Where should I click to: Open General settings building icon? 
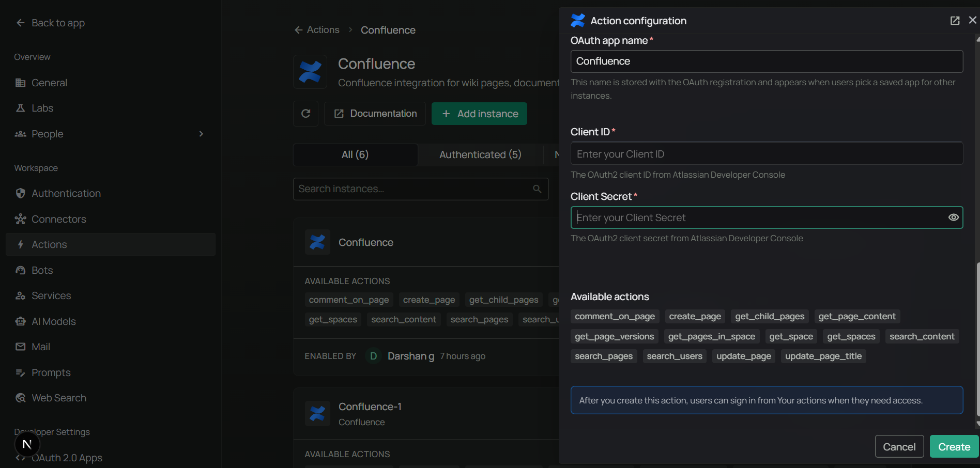coord(21,83)
